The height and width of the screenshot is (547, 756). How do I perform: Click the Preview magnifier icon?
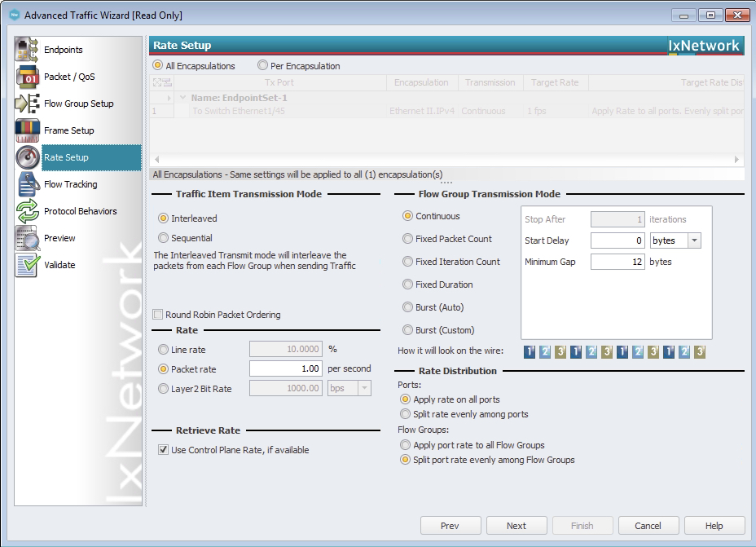[x=28, y=238]
